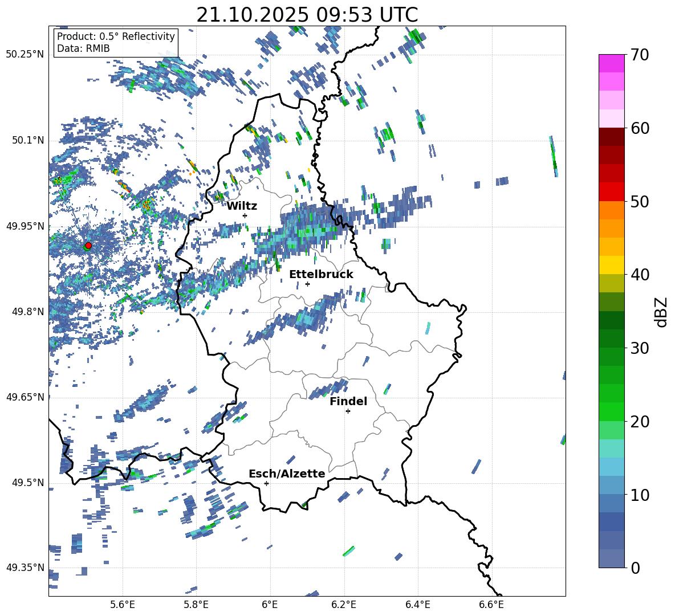Click the 50 tick on the colorbar
Viewport: 675px width, 616px height.
coord(640,201)
